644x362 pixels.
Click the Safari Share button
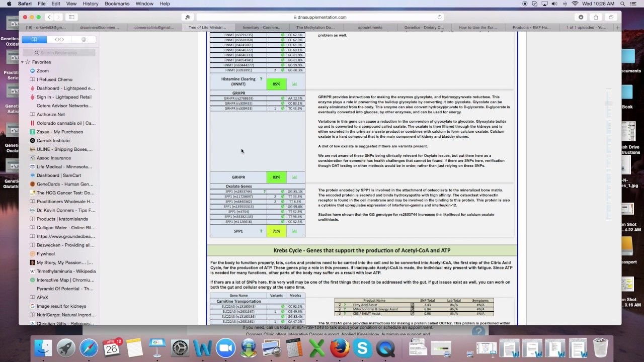point(596,17)
